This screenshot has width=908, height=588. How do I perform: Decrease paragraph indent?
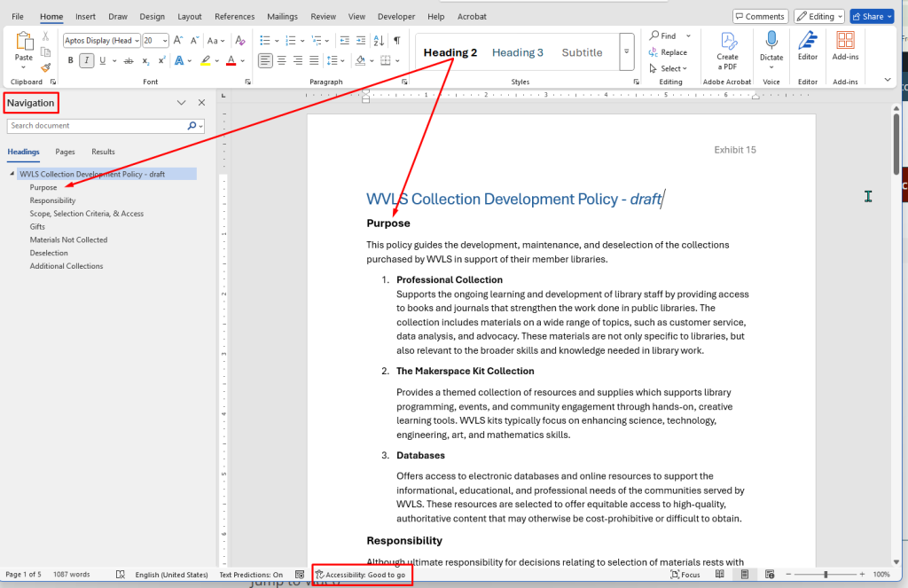345,41
